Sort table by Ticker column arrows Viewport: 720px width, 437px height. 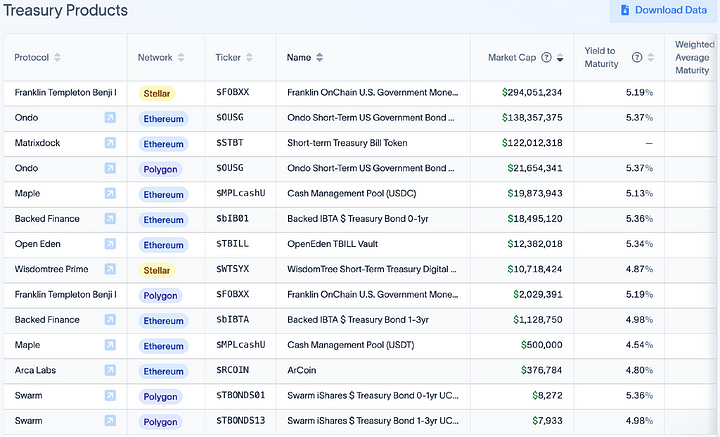pyautogui.click(x=249, y=57)
